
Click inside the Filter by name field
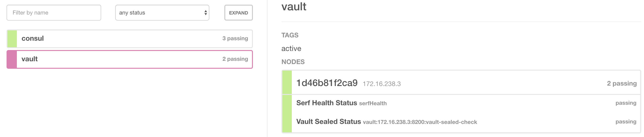(x=53, y=12)
